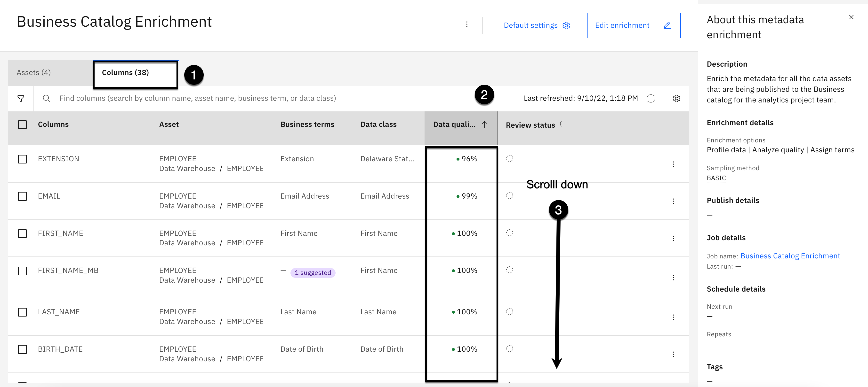Select the EXTENSION row checkbox
868x387 pixels.
23,159
